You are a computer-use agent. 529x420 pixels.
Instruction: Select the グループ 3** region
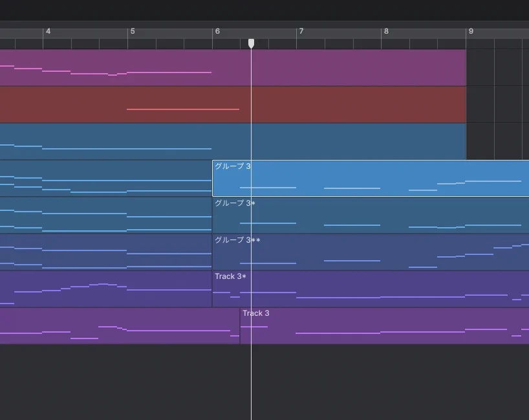point(371,252)
